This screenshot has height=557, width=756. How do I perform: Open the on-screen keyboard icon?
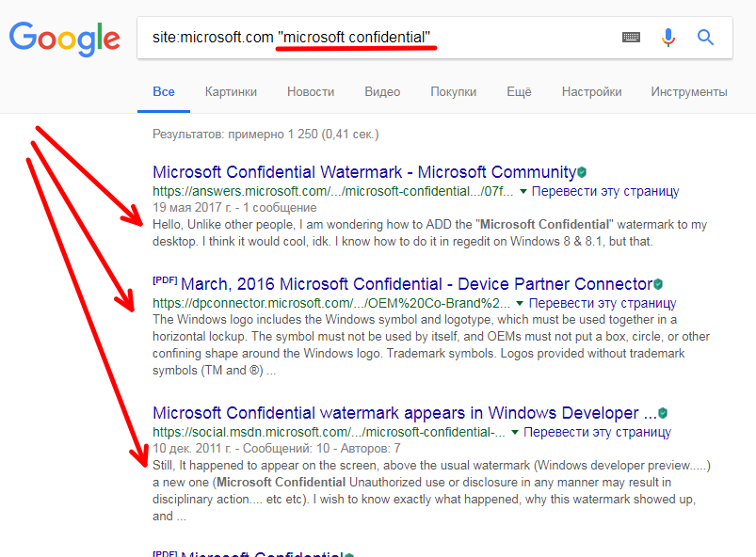point(631,38)
